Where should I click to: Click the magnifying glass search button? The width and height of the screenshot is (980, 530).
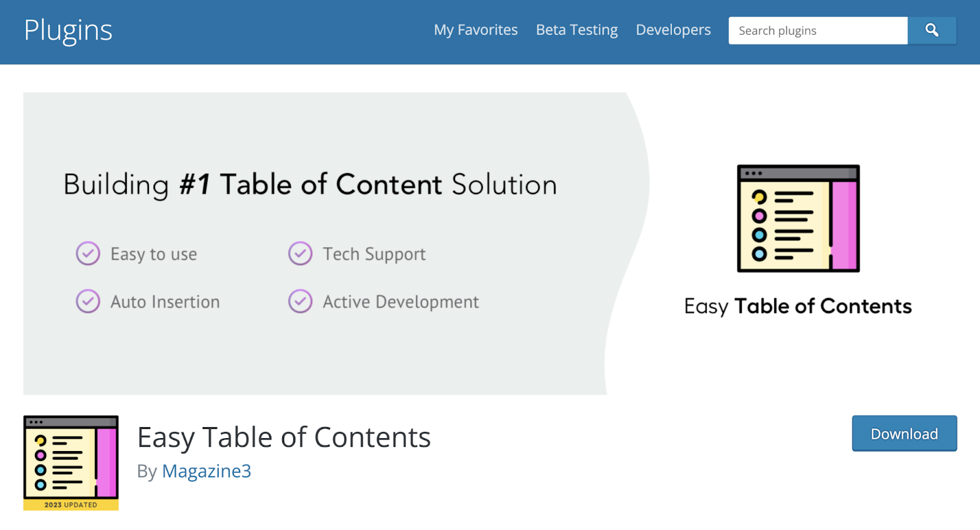pyautogui.click(x=932, y=31)
